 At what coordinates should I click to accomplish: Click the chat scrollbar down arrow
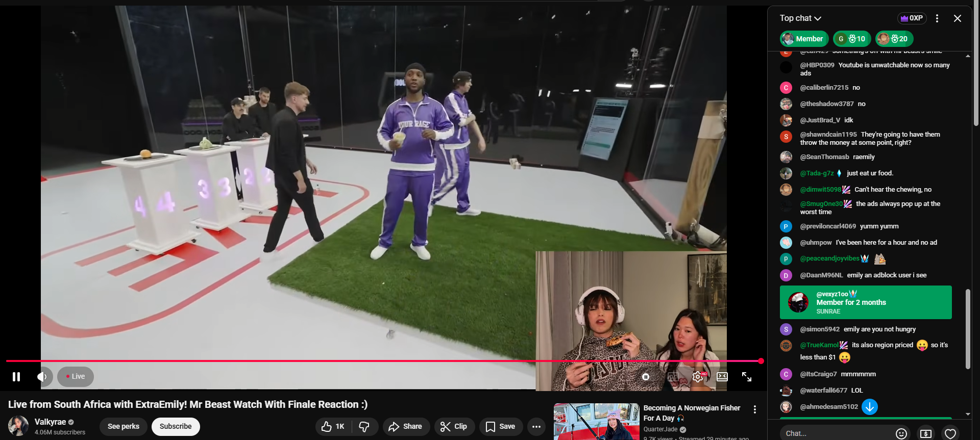click(x=968, y=415)
